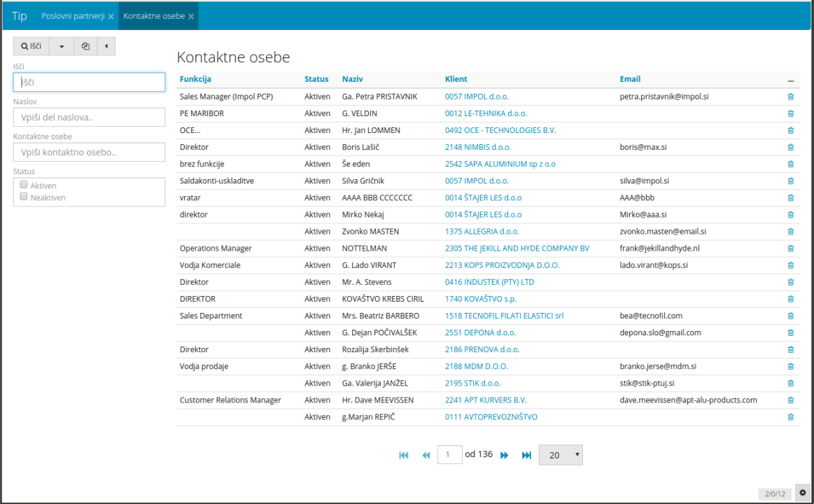Open the search options dropdown arrow
The height and width of the screenshot is (504, 814).
click(61, 46)
